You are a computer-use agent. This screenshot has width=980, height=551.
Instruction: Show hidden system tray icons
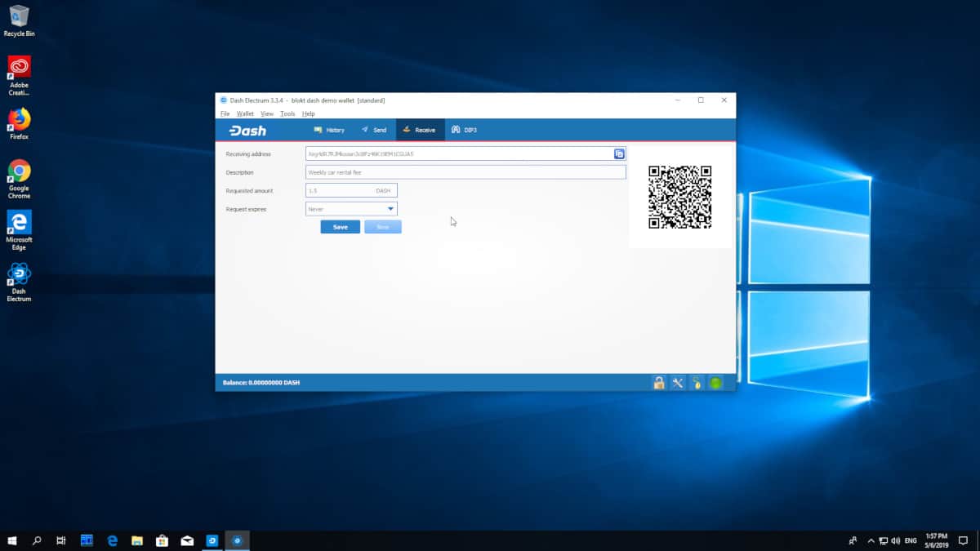pos(871,540)
